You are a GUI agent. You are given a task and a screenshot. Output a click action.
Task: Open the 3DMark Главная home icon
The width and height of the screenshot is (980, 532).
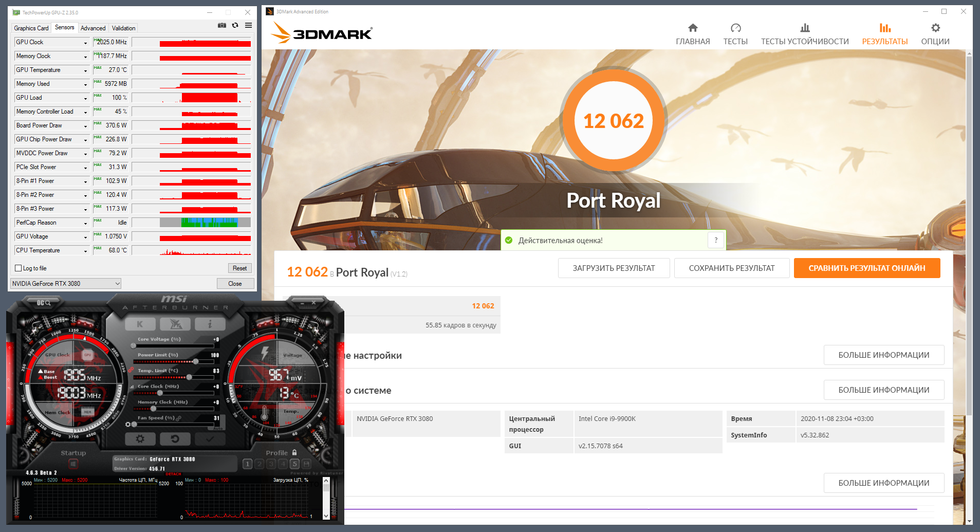click(693, 28)
